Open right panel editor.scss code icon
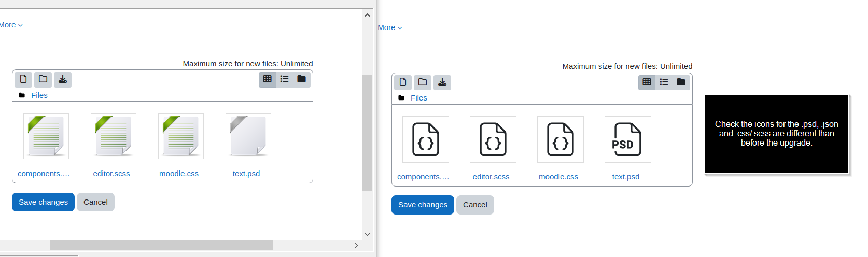 [493, 139]
